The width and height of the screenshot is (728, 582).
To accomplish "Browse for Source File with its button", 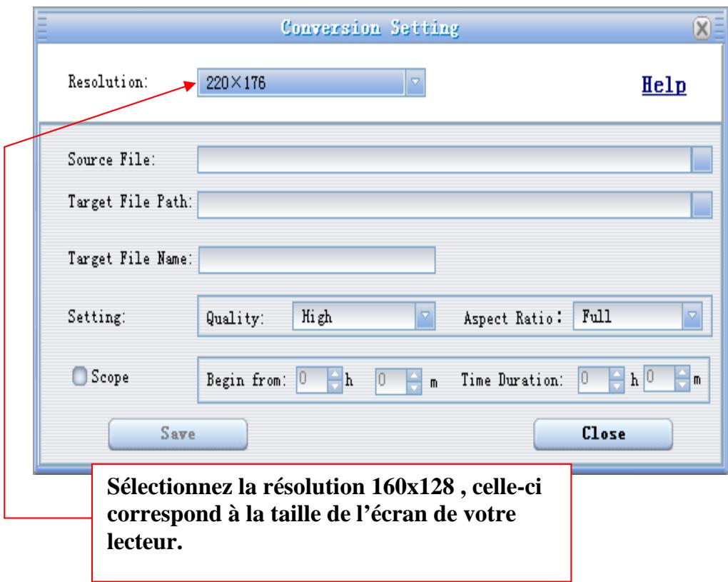I will [x=702, y=159].
